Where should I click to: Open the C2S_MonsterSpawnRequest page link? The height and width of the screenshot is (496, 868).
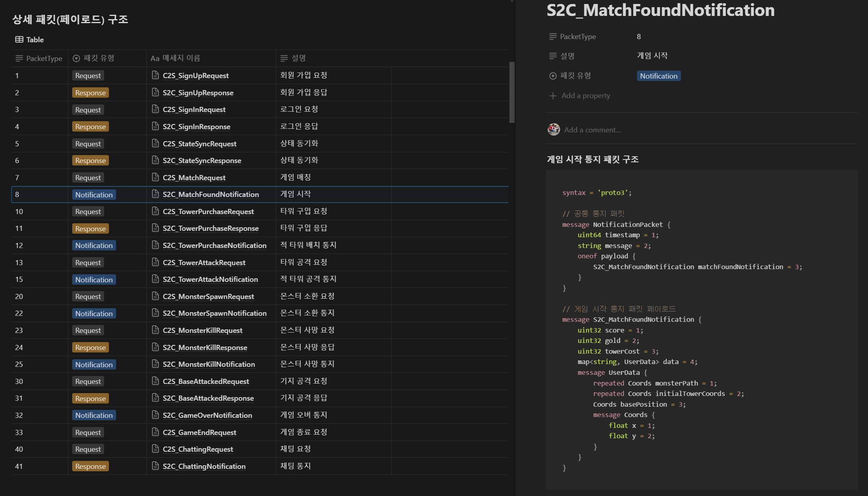[x=208, y=296]
